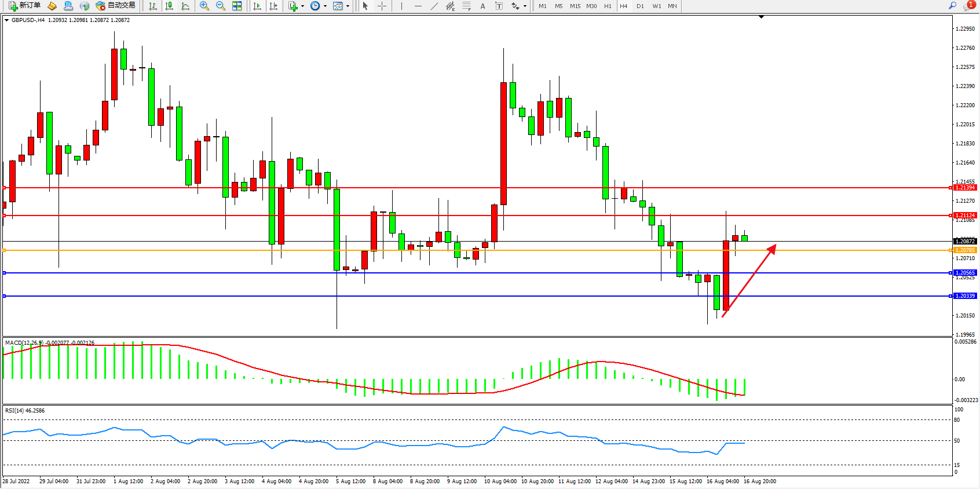Image resolution: width=980 pixels, height=489 pixels.
Task: Enable chart shift icon
Action: 273,6
